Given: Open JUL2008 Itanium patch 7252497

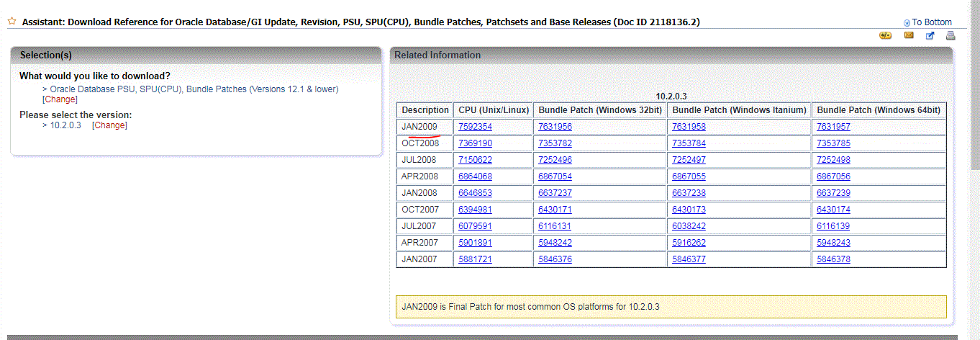Looking at the screenshot, I should pos(689,160).
